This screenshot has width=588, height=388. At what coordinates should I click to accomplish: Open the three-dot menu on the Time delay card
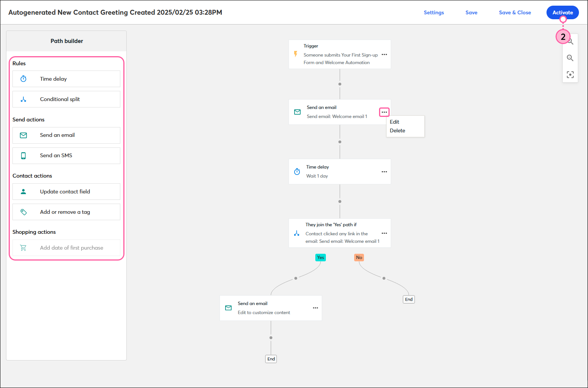[384, 172]
